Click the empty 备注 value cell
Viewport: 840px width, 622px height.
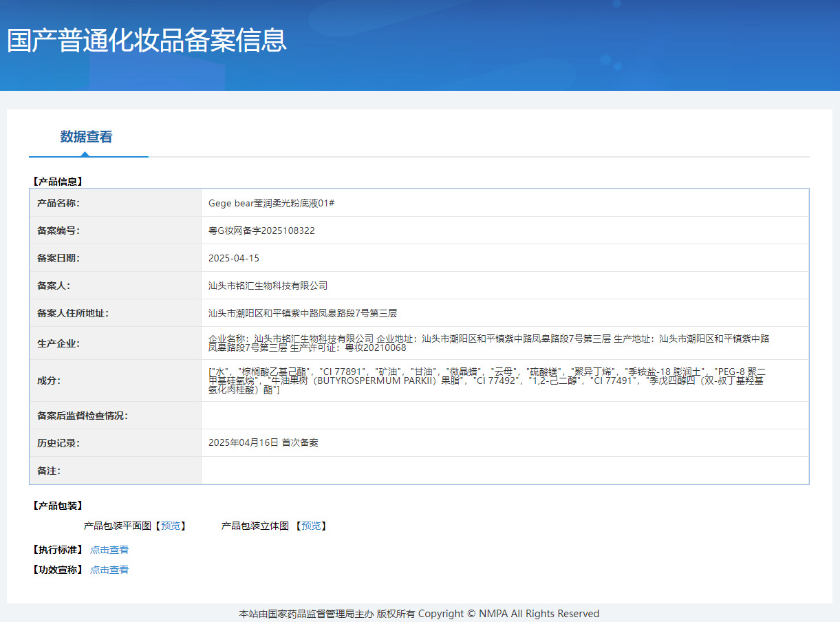pyautogui.click(x=504, y=471)
